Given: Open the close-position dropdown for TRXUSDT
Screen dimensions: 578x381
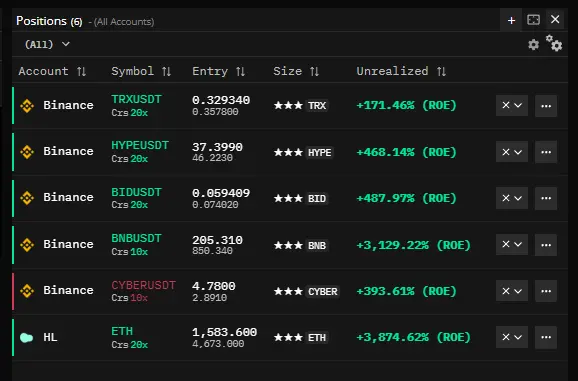Looking at the screenshot, I should (x=512, y=105).
